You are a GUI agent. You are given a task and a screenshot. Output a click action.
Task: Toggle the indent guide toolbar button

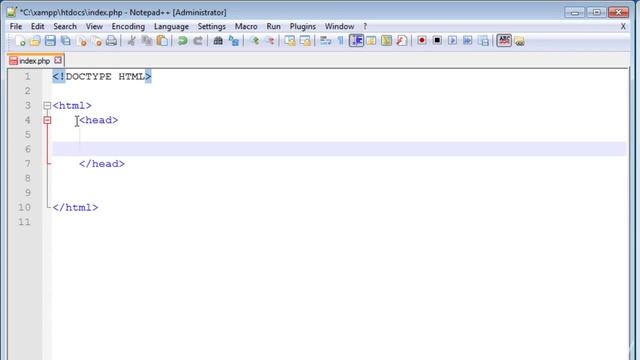click(356, 41)
